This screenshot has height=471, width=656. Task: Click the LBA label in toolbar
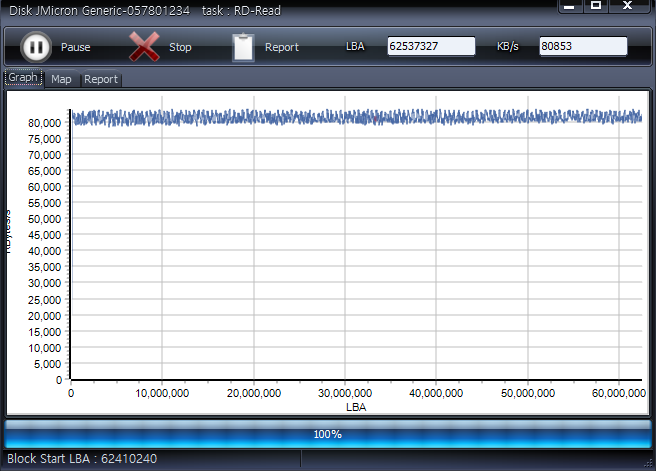355,46
